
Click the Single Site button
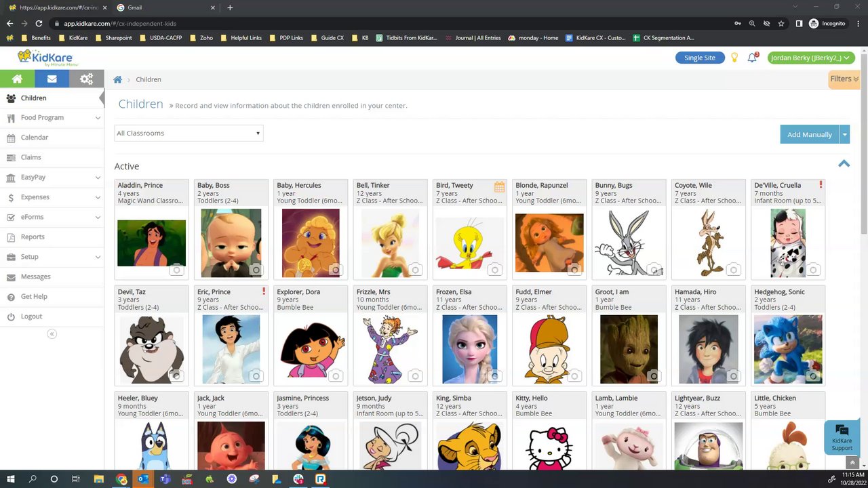700,58
